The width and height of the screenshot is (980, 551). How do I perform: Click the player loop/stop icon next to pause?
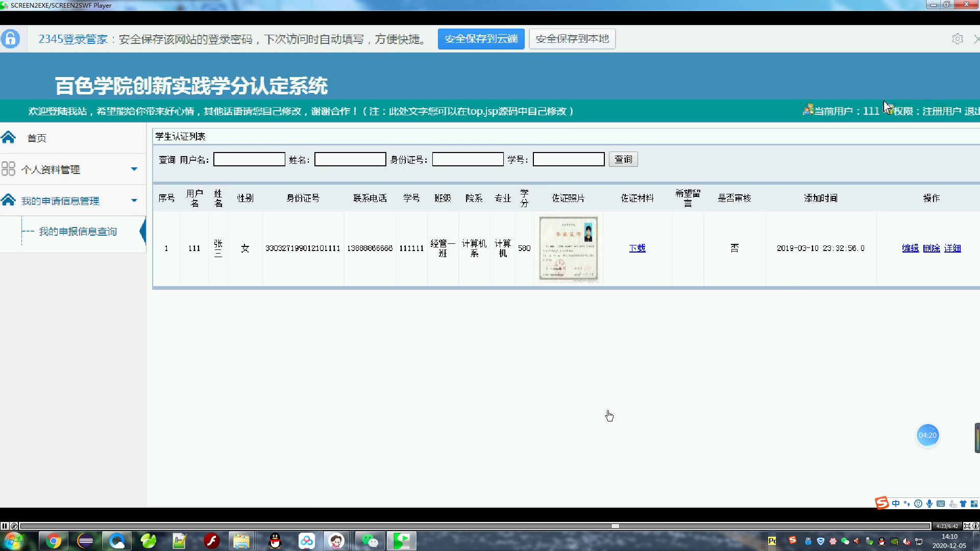click(14, 526)
